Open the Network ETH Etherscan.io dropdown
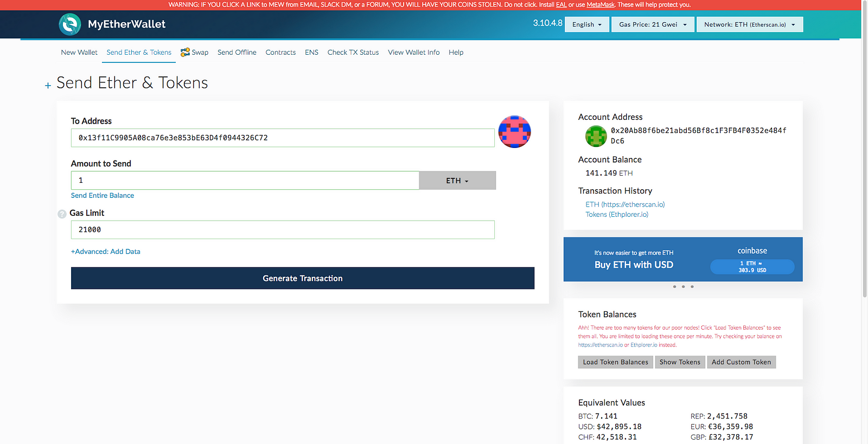Image resolution: width=868 pixels, height=444 pixels. tap(750, 24)
